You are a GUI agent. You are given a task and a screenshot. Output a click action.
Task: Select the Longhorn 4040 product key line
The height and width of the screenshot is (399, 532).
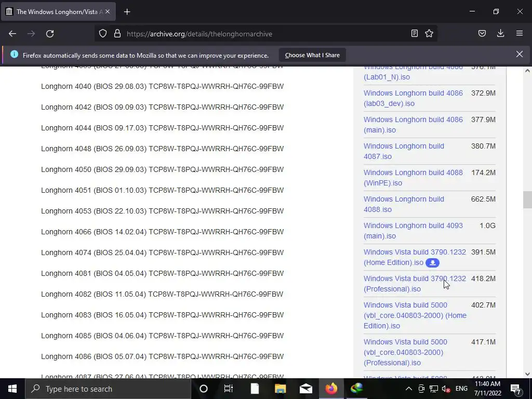coord(162,86)
